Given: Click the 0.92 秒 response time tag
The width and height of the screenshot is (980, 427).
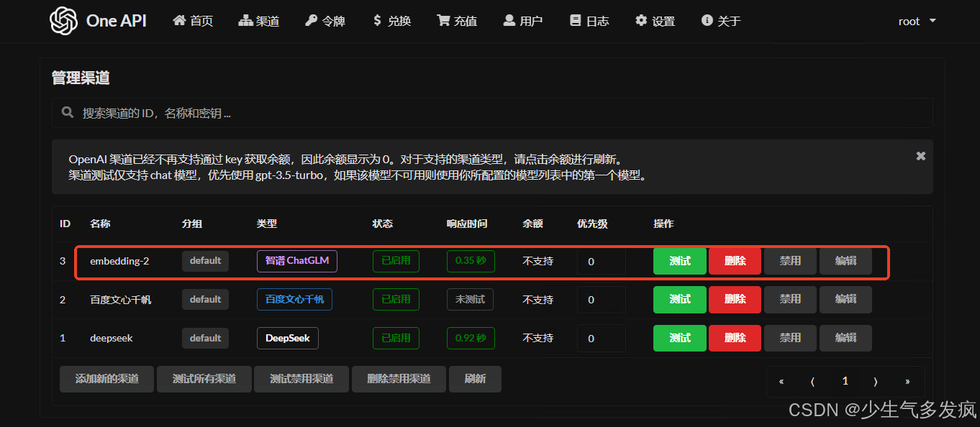Looking at the screenshot, I should tap(470, 338).
